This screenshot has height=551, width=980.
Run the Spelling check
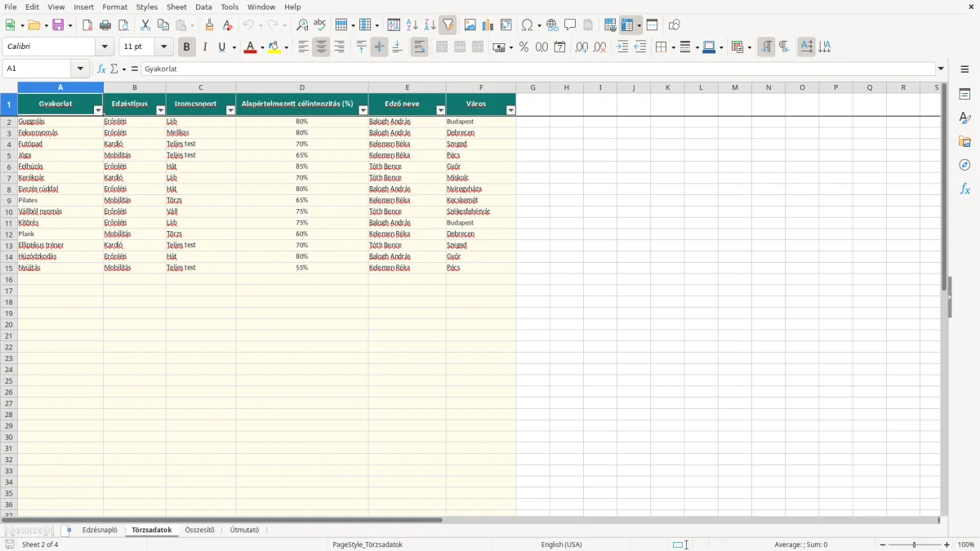(320, 25)
